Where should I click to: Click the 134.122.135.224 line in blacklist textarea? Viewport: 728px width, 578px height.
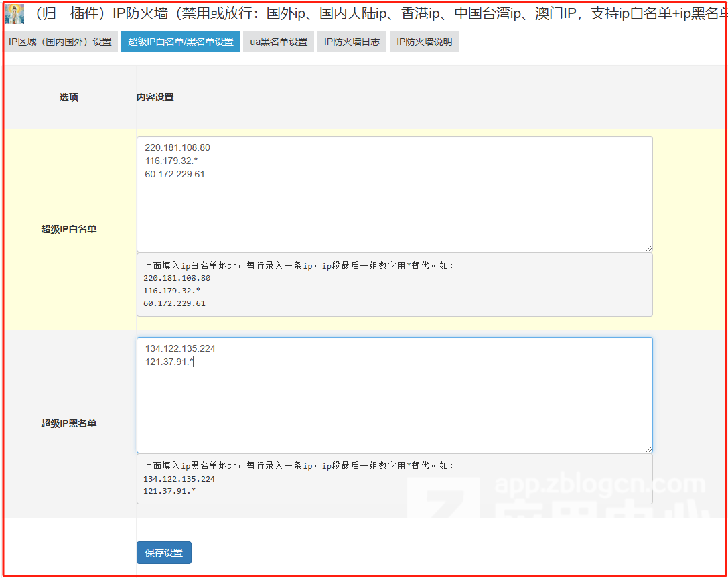(x=180, y=348)
